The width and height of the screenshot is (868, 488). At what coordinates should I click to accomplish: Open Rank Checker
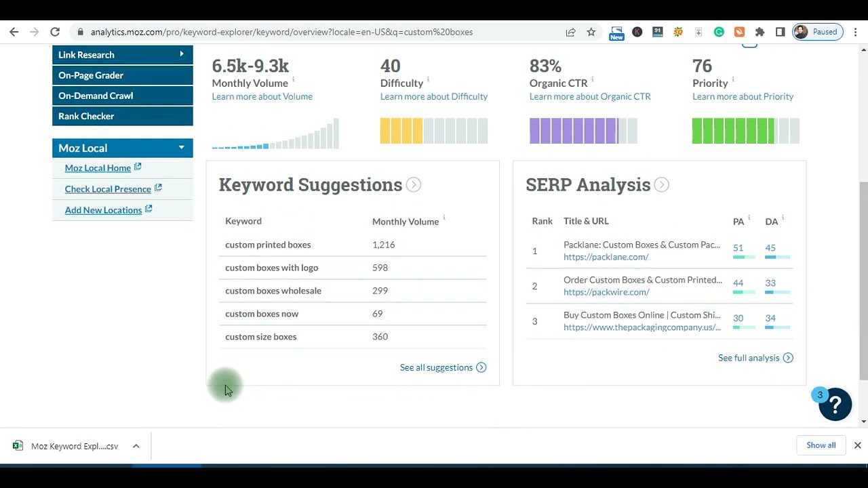coord(123,116)
